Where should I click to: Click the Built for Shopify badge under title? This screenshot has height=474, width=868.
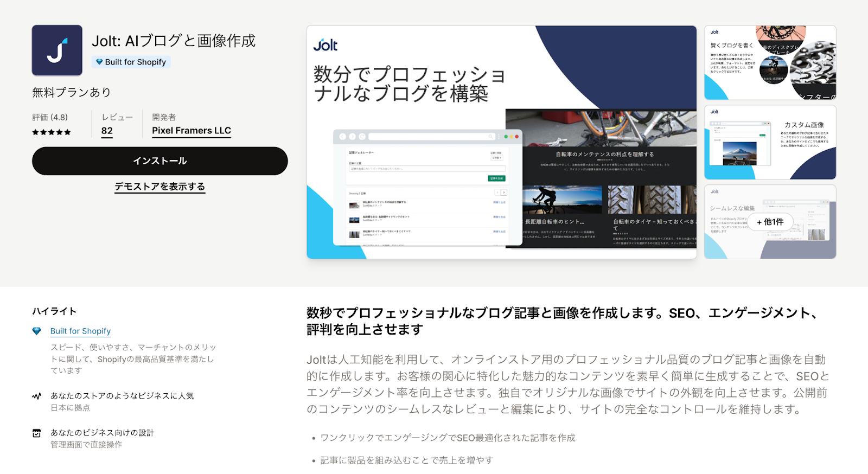coord(131,62)
